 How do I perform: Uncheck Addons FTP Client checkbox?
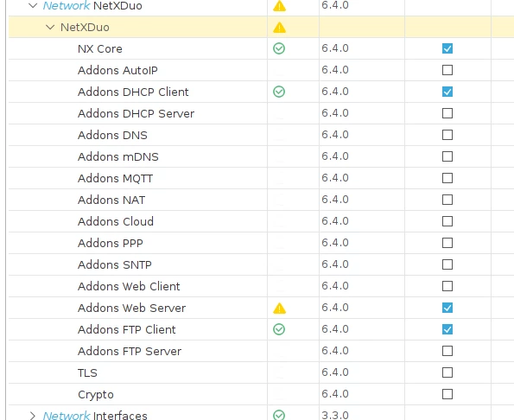447,329
